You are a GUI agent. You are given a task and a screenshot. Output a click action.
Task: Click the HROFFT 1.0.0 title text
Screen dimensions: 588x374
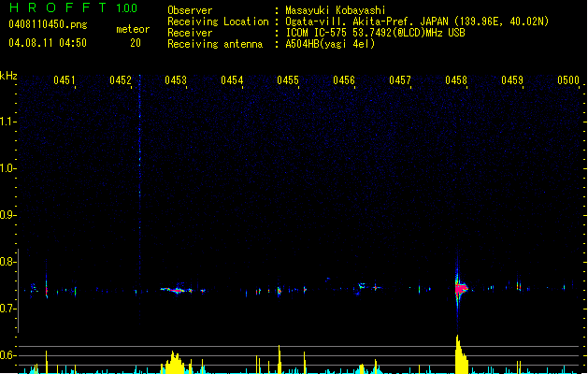[x=73, y=7]
